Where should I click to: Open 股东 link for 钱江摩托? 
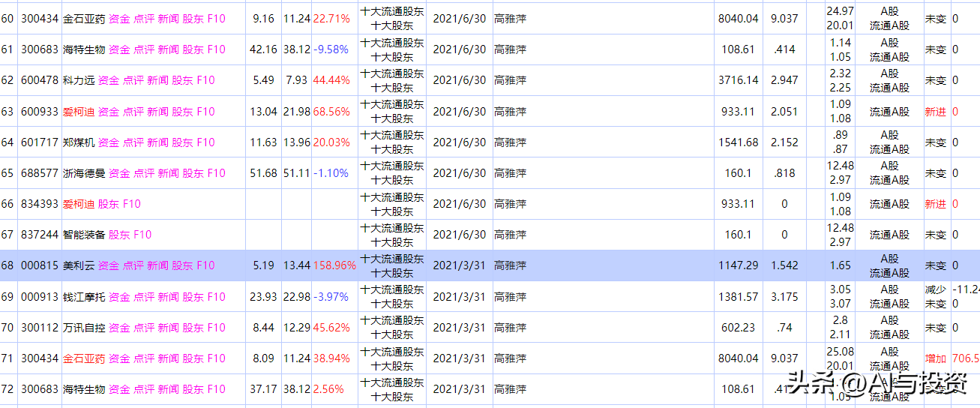[193, 296]
